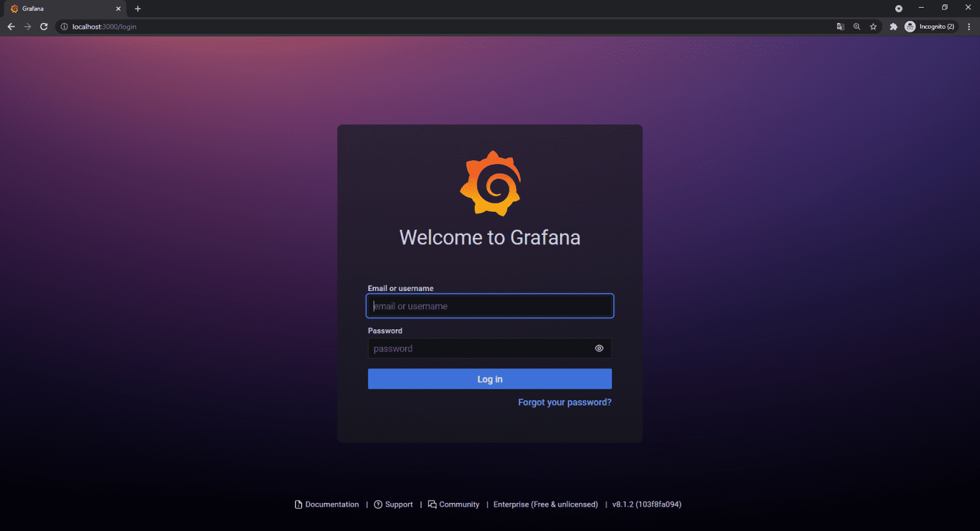Reload the Grafana login page
Image resolution: width=980 pixels, height=531 pixels.
[43, 27]
